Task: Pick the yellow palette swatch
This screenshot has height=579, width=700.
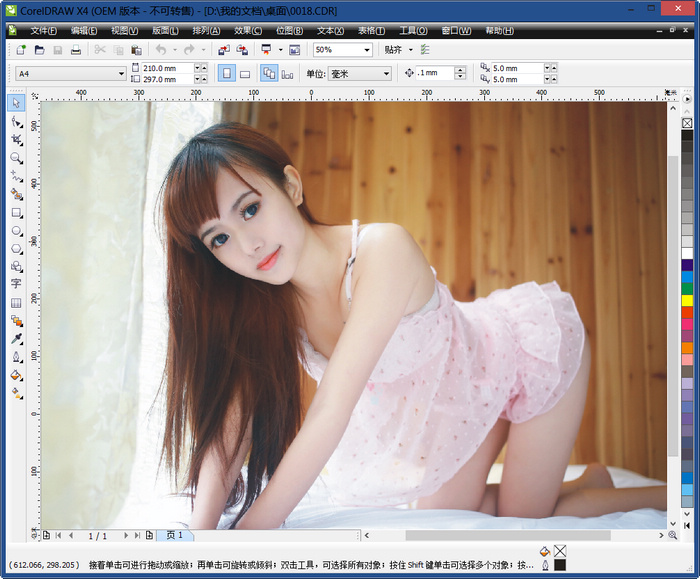Action: pos(687,300)
